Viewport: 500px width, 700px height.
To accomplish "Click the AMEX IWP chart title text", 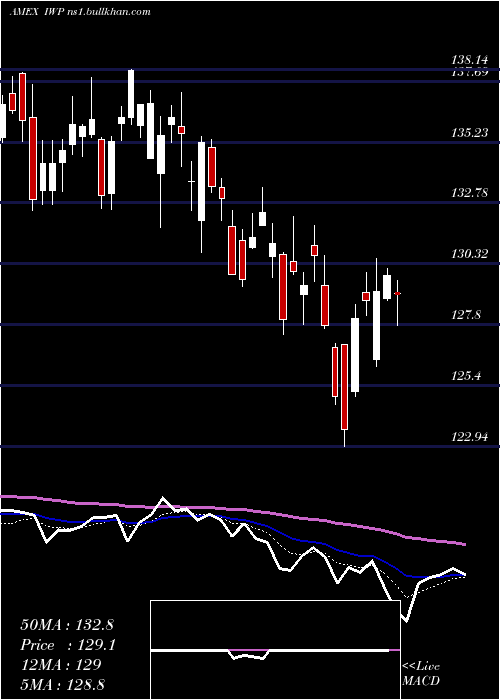I will 80,12.
